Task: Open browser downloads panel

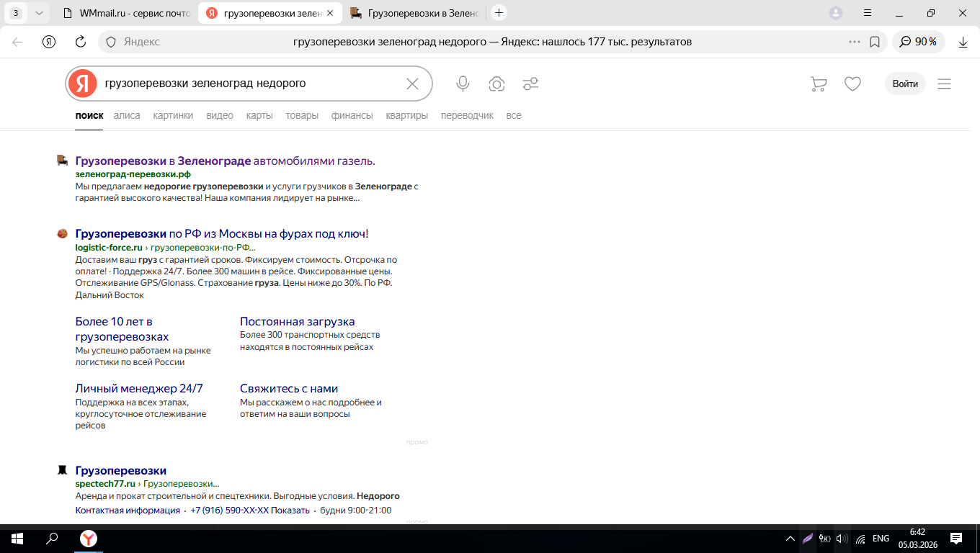Action: [x=963, y=42]
